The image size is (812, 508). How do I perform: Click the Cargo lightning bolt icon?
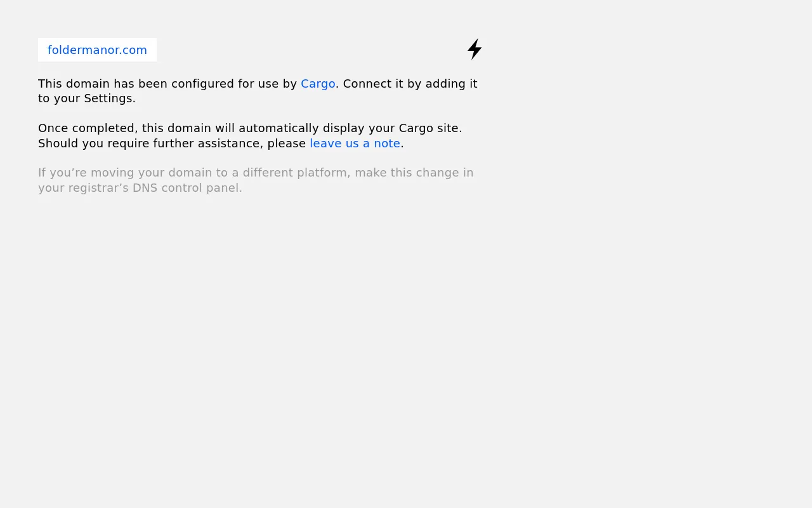[475, 49]
